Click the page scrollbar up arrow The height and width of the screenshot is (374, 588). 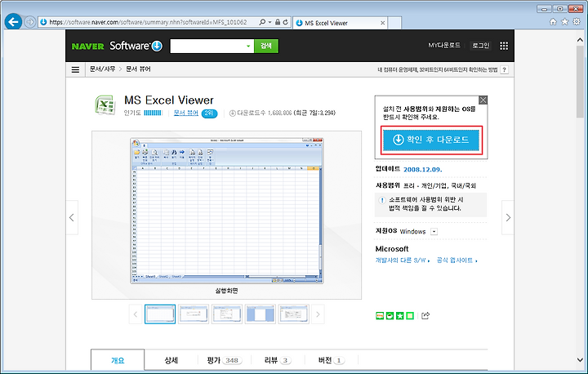pyautogui.click(x=580, y=39)
